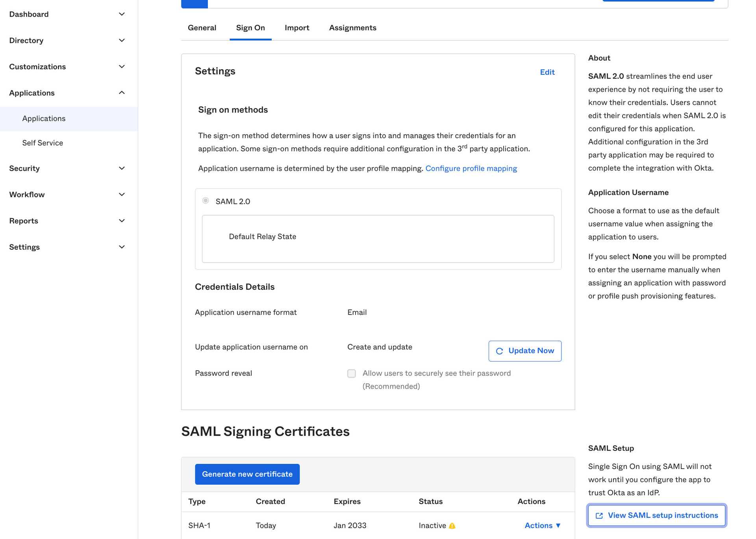The width and height of the screenshot is (756, 539).
Task: Open the Actions dropdown for SHA-1 certificate
Action: [x=542, y=525]
